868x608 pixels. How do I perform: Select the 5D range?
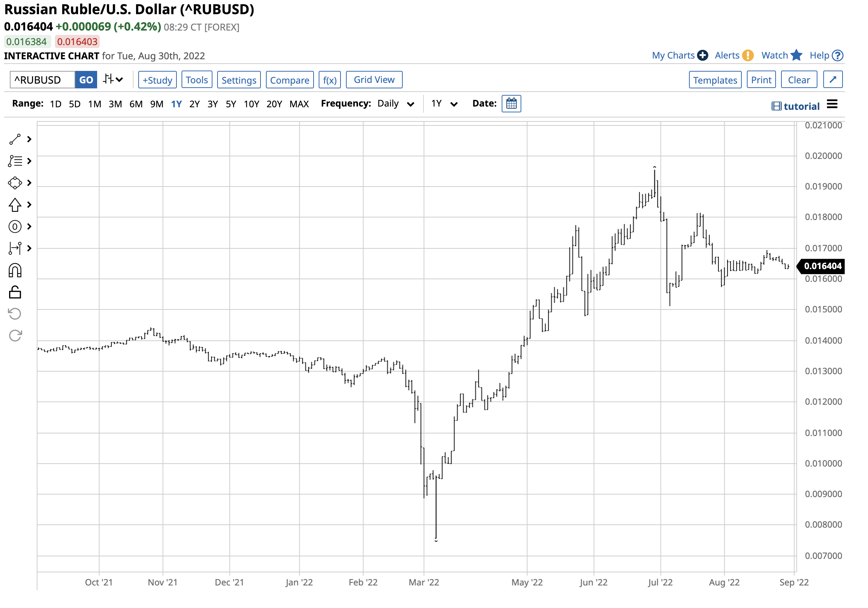coord(75,104)
